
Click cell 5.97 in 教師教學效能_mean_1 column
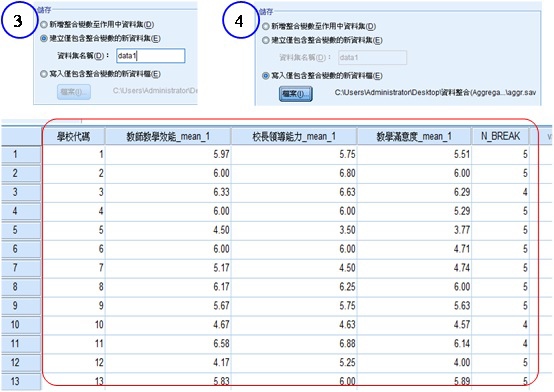pos(168,154)
